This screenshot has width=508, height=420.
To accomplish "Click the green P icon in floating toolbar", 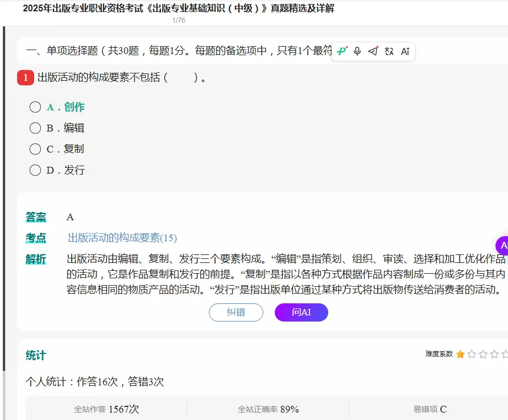I will [x=342, y=51].
